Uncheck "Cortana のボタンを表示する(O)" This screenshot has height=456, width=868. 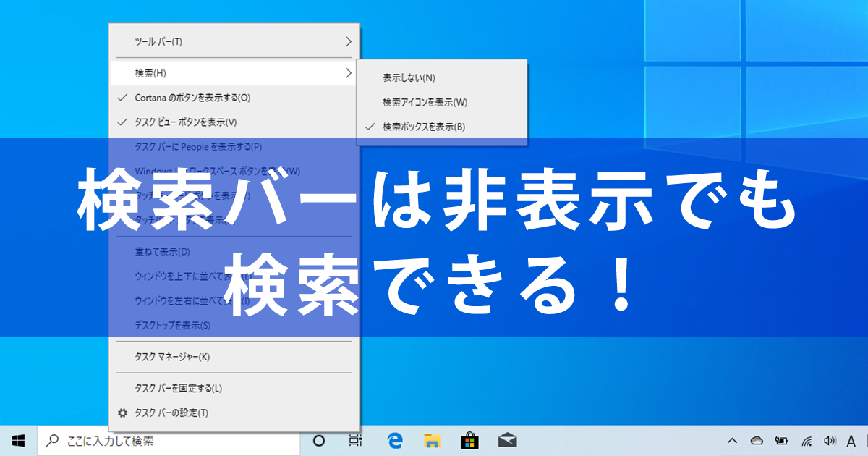(192, 98)
